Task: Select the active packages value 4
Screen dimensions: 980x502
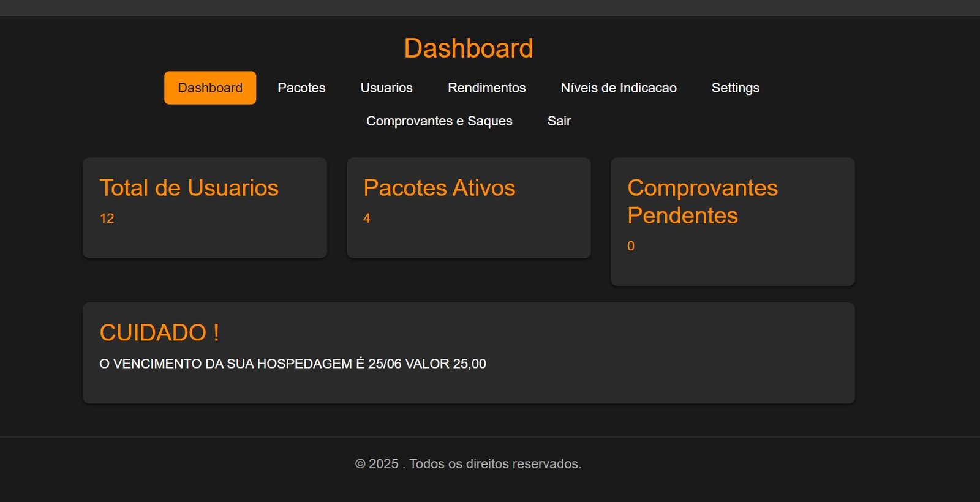Action: point(367,219)
